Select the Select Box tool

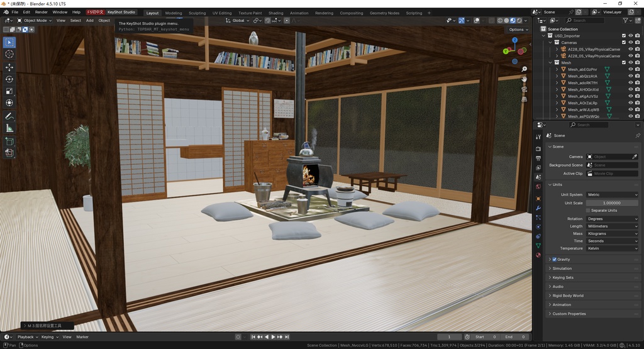[9, 42]
